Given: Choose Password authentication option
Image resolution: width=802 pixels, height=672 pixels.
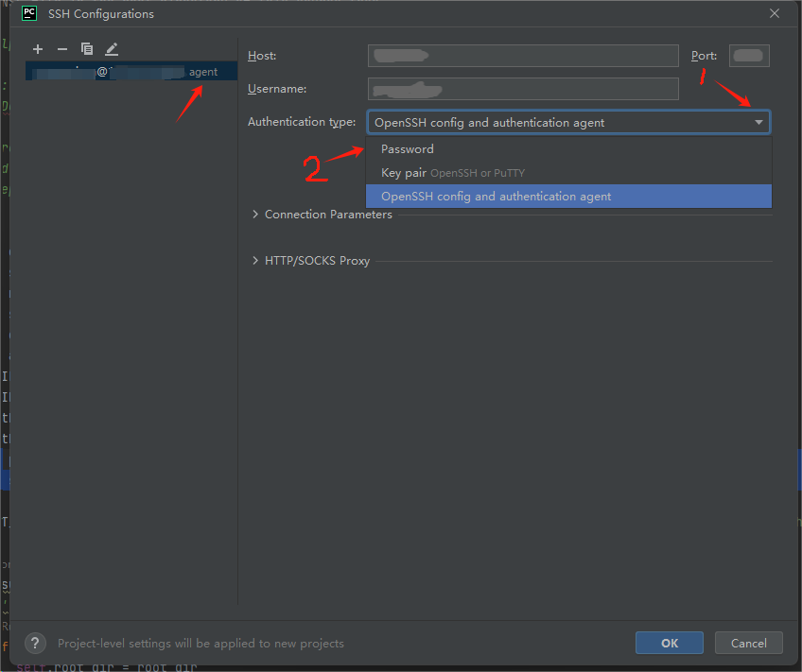Looking at the screenshot, I should (x=568, y=149).
